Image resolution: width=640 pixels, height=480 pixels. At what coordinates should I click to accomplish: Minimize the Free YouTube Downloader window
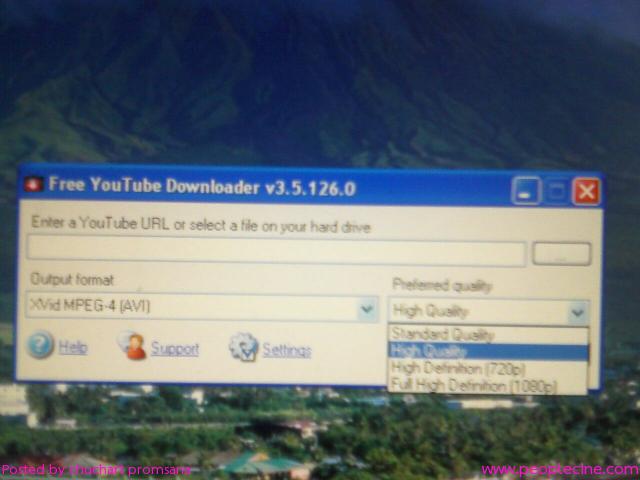526,191
